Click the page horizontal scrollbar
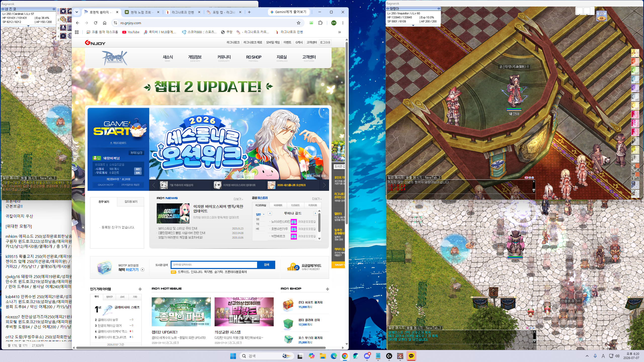This screenshot has width=644, height=362. pos(201,348)
